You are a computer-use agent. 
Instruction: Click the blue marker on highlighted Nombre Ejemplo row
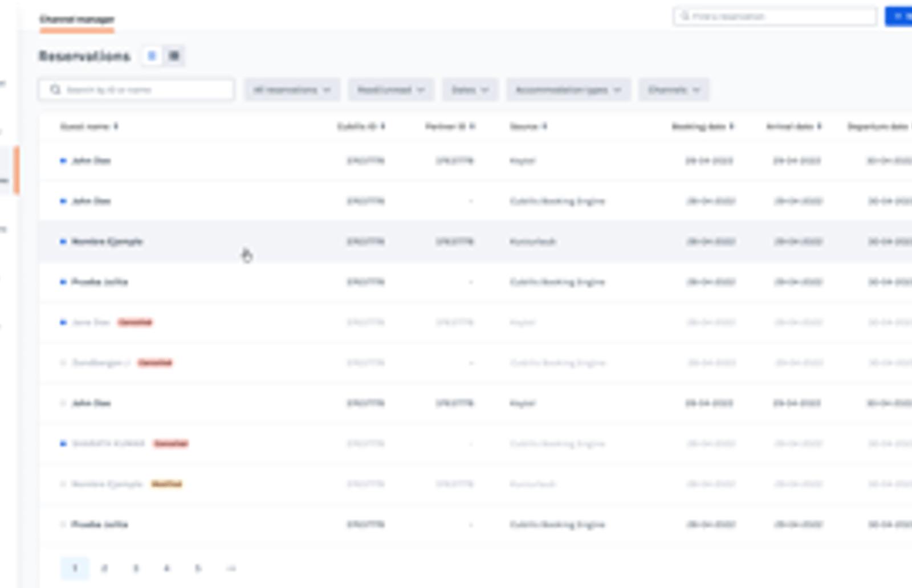63,242
